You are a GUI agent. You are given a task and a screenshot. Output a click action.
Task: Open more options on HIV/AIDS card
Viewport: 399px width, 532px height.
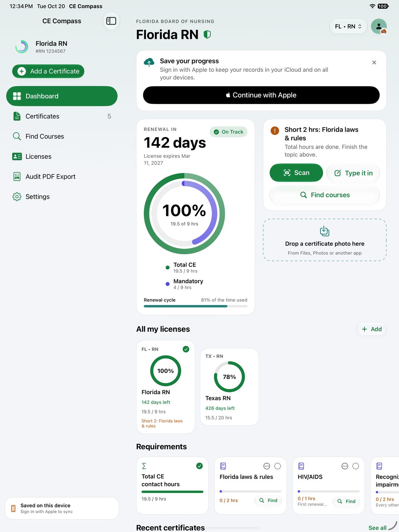(345, 466)
